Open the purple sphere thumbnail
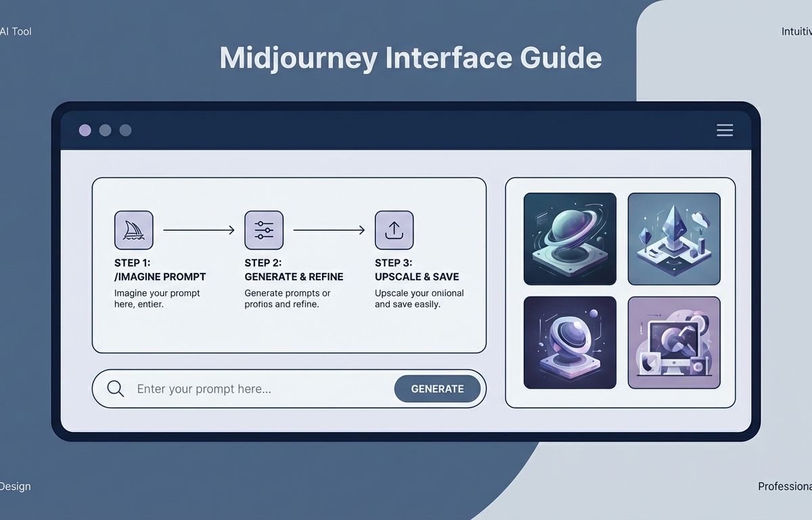The image size is (812, 520). click(570, 343)
